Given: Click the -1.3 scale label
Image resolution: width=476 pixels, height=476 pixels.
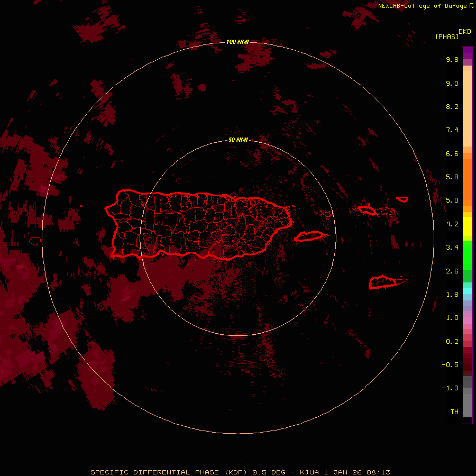Looking at the screenshot, I should (450, 388).
